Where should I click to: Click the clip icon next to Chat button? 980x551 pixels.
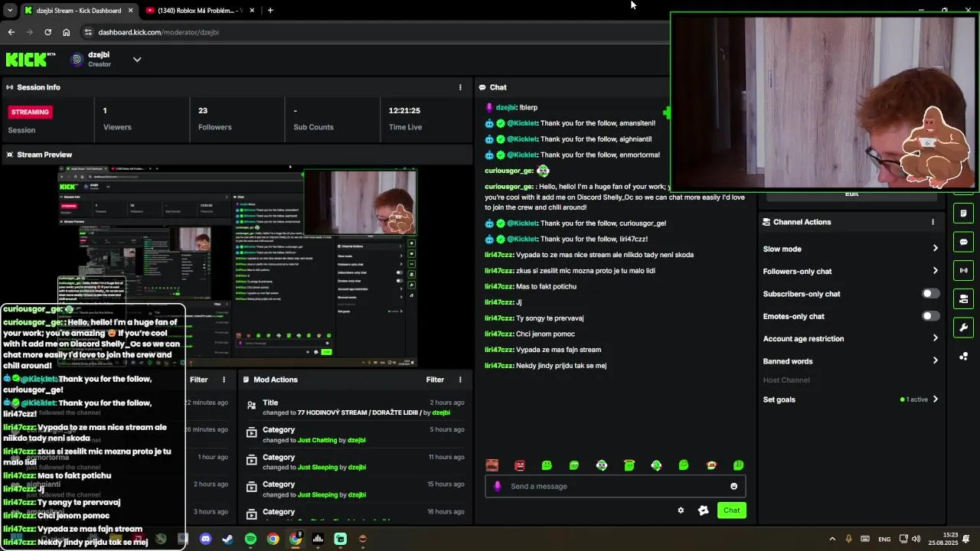coord(703,510)
